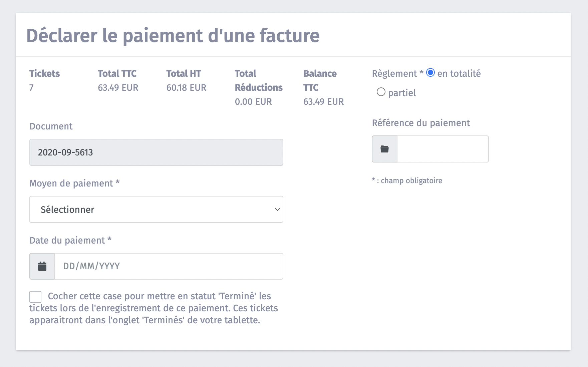Click the folder icon beside the payment reference

[384, 149]
